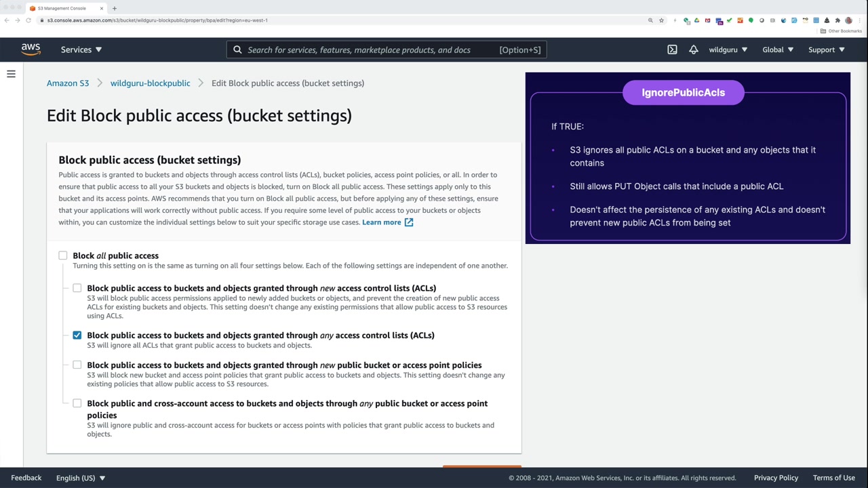Bookmark this page with the star icon

661,20
